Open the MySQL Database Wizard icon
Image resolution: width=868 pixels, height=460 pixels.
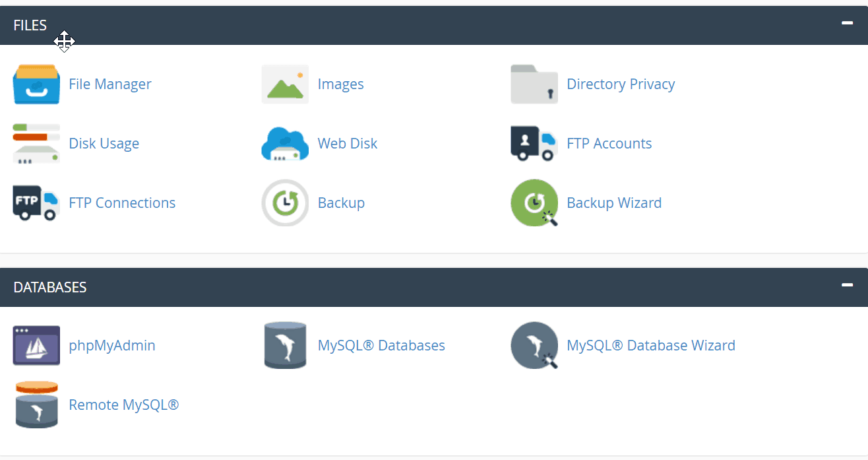pyautogui.click(x=534, y=345)
